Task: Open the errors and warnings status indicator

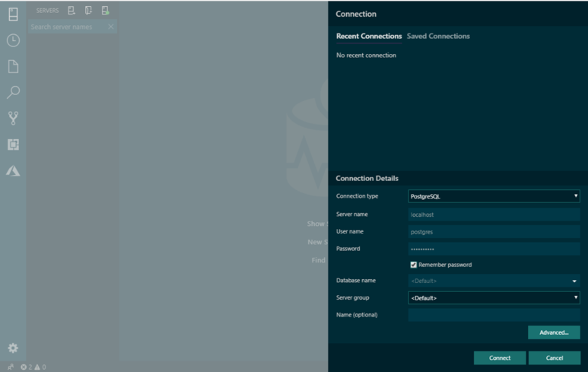Action: tap(33, 367)
